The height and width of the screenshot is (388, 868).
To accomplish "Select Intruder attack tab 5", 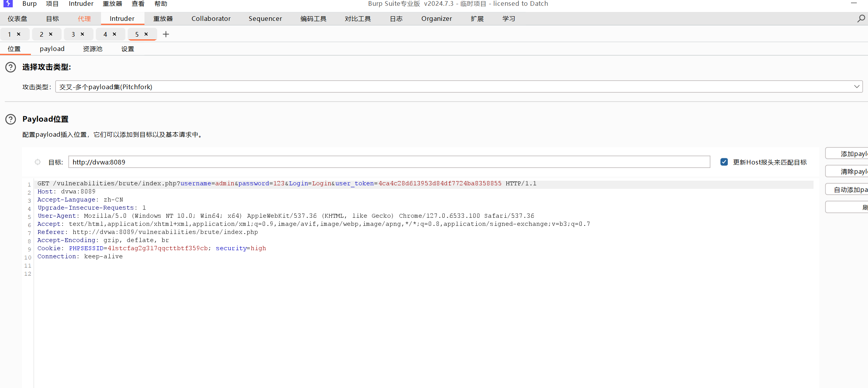I will (137, 34).
